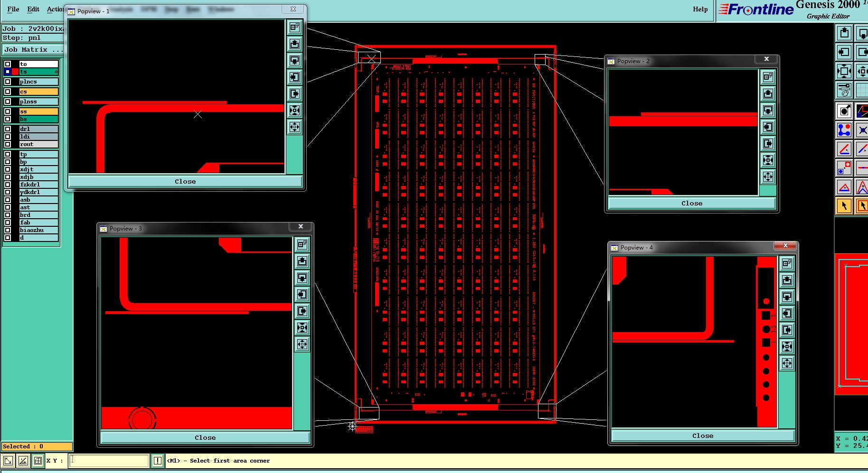The height and width of the screenshot is (473, 868).
Task: Select the feature selection mode icon
Action: point(844,111)
